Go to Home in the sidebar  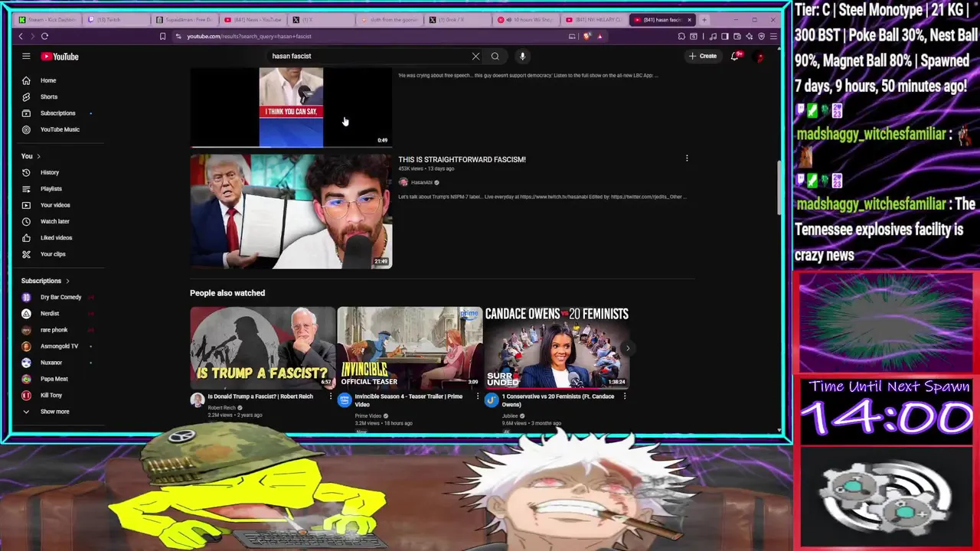pyautogui.click(x=48, y=80)
